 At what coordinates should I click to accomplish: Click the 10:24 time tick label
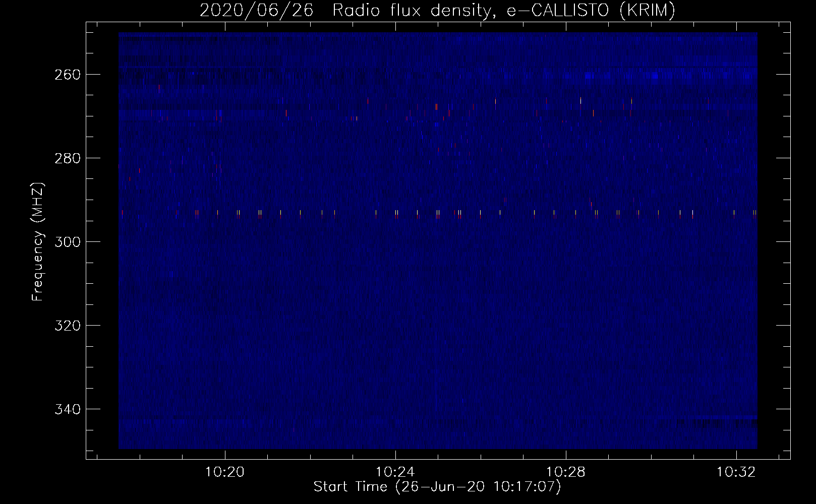[395, 472]
